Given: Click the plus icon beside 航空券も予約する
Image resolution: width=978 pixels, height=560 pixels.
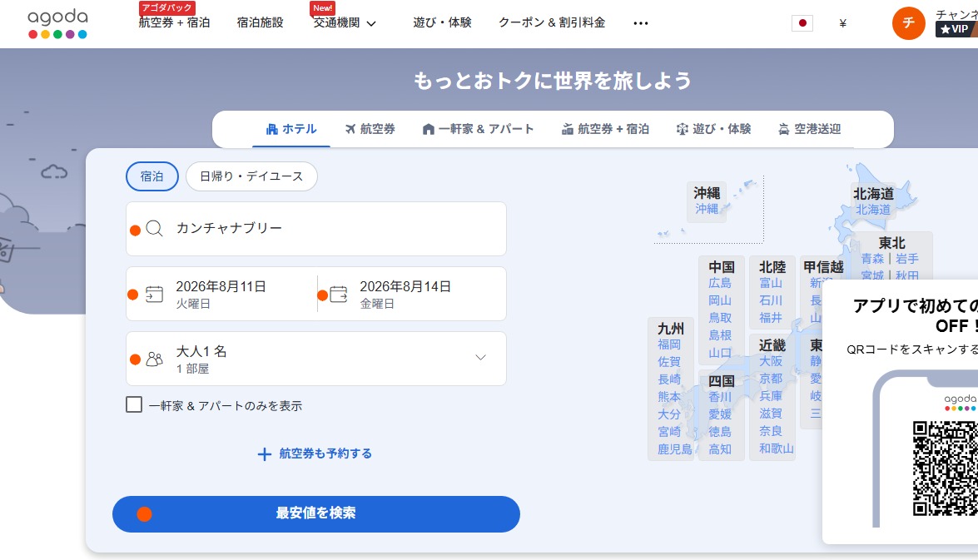Looking at the screenshot, I should click(265, 454).
